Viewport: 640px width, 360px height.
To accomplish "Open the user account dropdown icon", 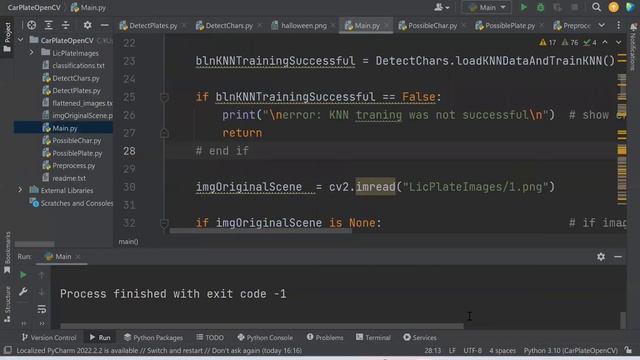I will [442, 7].
